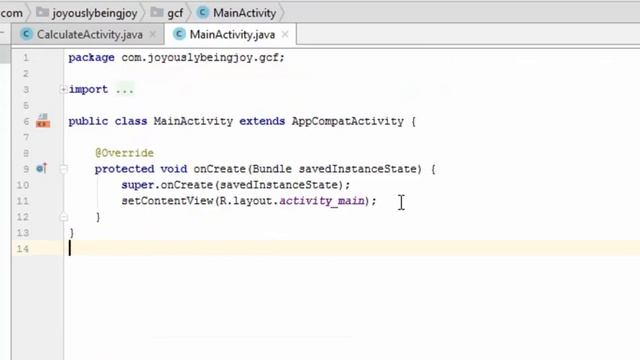640x360 pixels.
Task: Click the com breadcrumb item
Action: coord(11,13)
